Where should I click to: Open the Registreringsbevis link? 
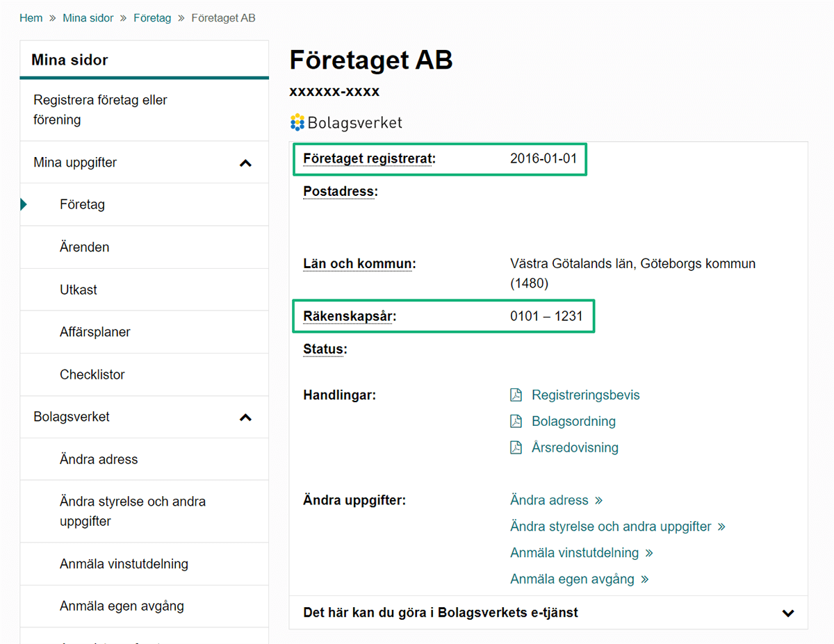click(x=585, y=394)
